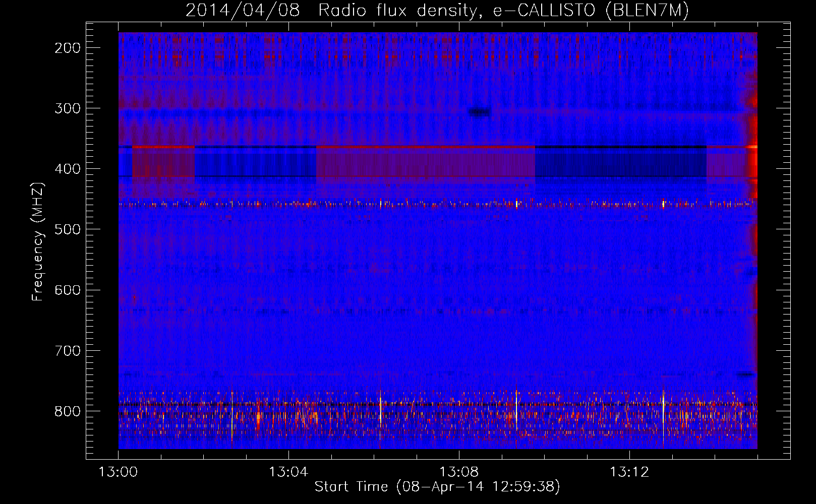Click the 400 frequency tick label
816x504 pixels.
tap(68, 169)
